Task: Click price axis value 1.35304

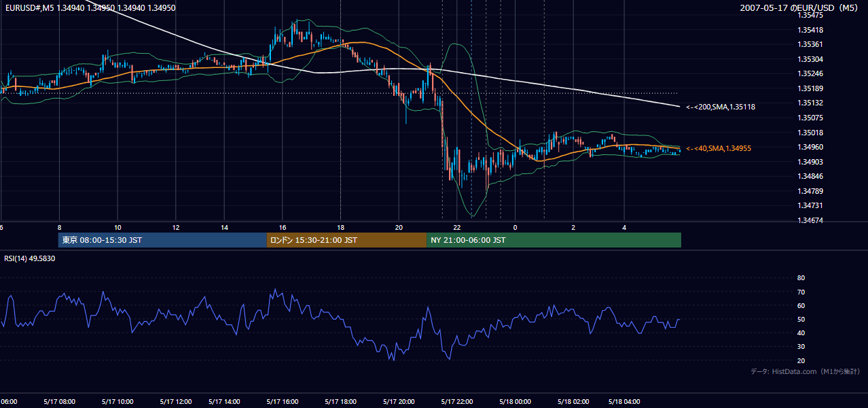Action: [810, 59]
